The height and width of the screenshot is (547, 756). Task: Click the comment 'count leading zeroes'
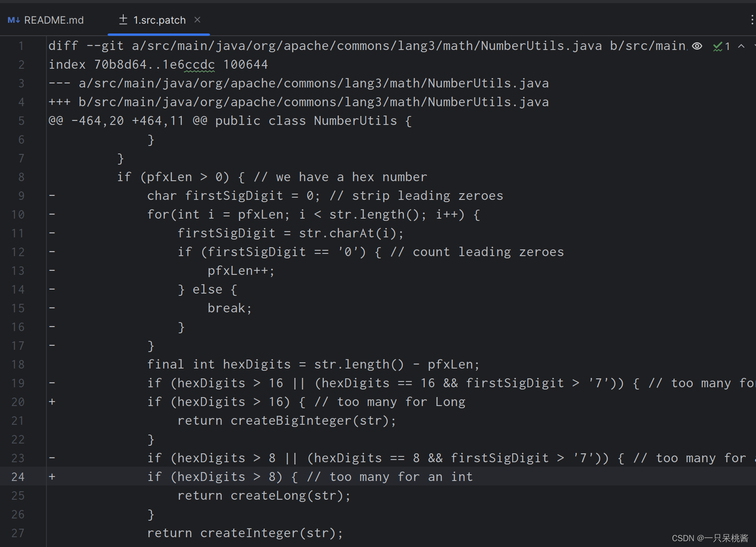(488, 252)
